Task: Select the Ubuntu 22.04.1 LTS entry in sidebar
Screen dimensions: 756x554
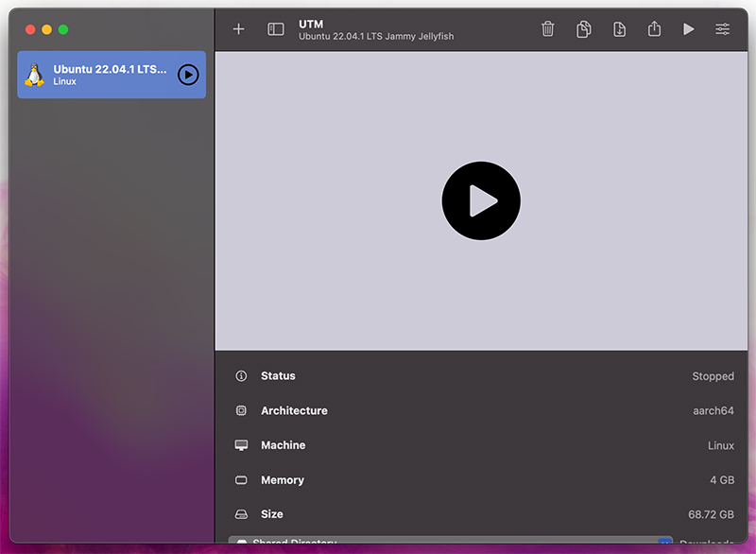Action: [104, 75]
